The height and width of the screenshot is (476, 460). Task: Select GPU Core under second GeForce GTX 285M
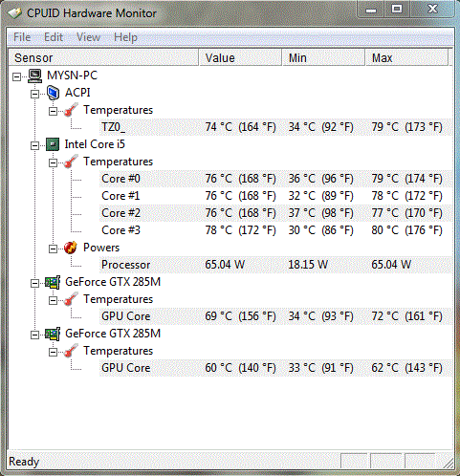point(276,368)
